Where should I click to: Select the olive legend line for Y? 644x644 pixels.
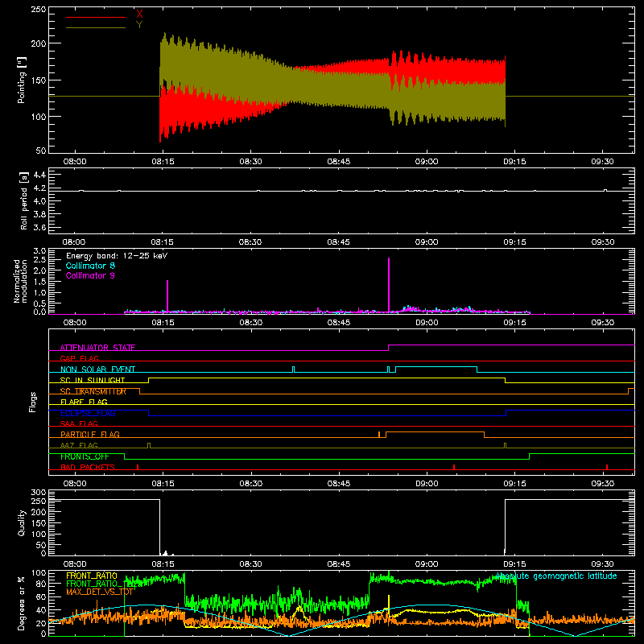pos(96,27)
